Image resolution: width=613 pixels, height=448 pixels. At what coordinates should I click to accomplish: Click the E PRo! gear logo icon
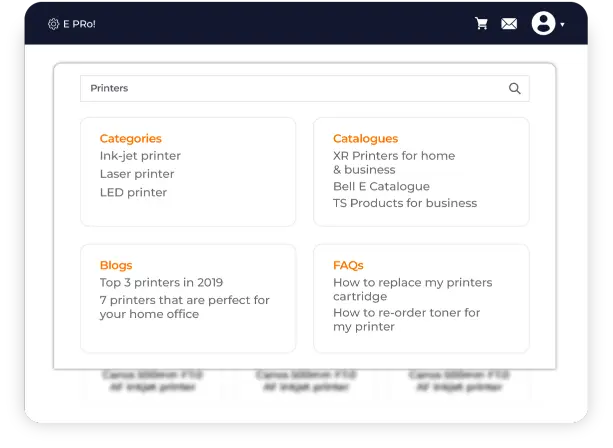point(53,24)
